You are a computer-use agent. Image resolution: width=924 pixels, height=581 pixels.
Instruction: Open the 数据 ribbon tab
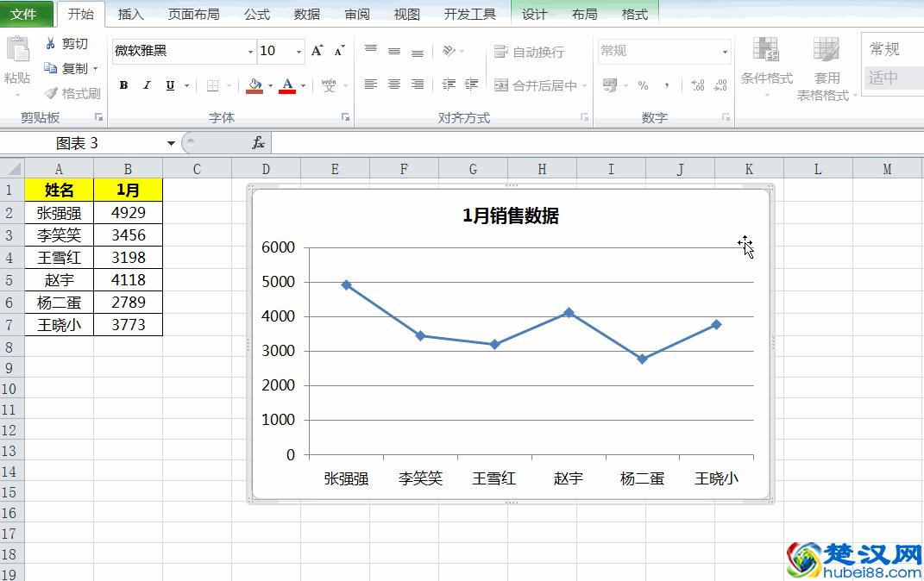[305, 14]
